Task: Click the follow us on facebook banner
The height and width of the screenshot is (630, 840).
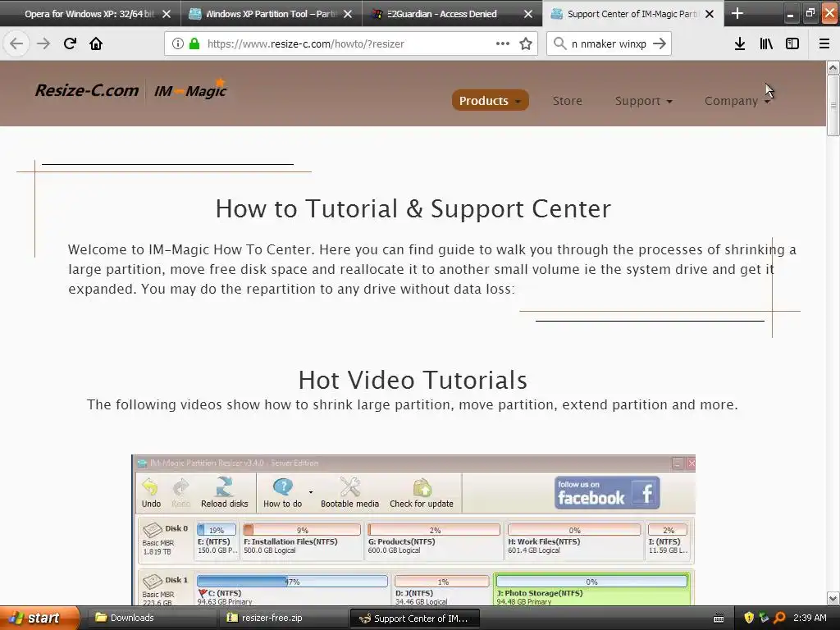Action: (x=607, y=493)
